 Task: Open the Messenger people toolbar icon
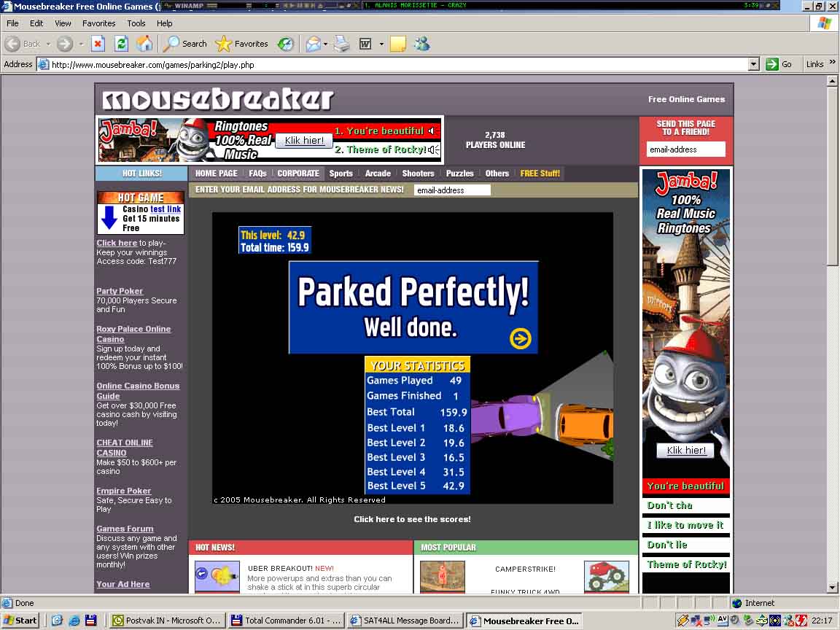[x=422, y=44]
